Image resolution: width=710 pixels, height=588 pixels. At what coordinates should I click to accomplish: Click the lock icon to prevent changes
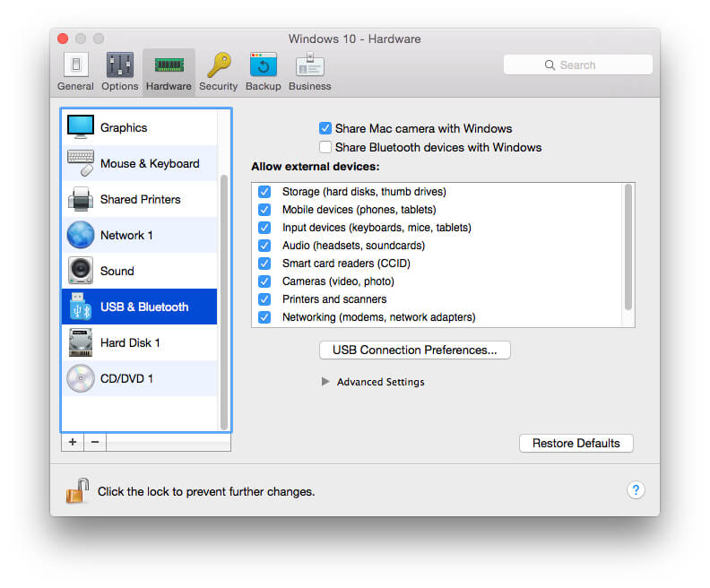click(77, 490)
